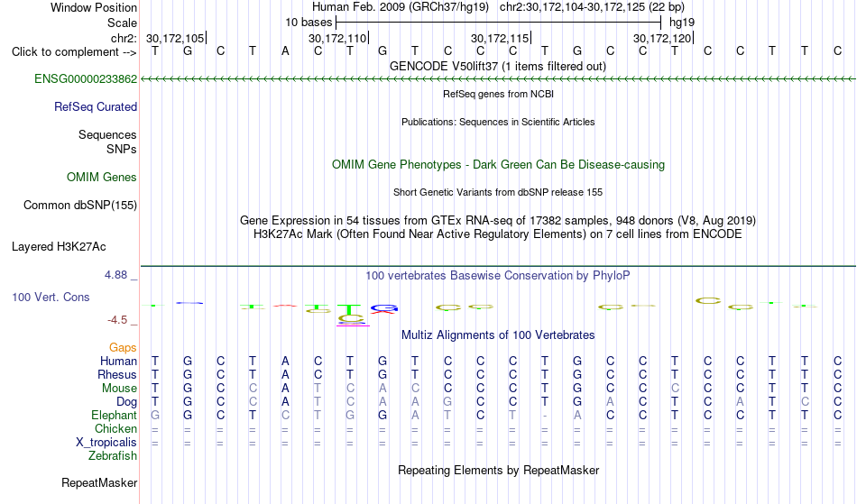Click the OMIM Gene Phenotypes track title
Image resolution: width=857 pixels, height=504 pixels.
point(499,165)
